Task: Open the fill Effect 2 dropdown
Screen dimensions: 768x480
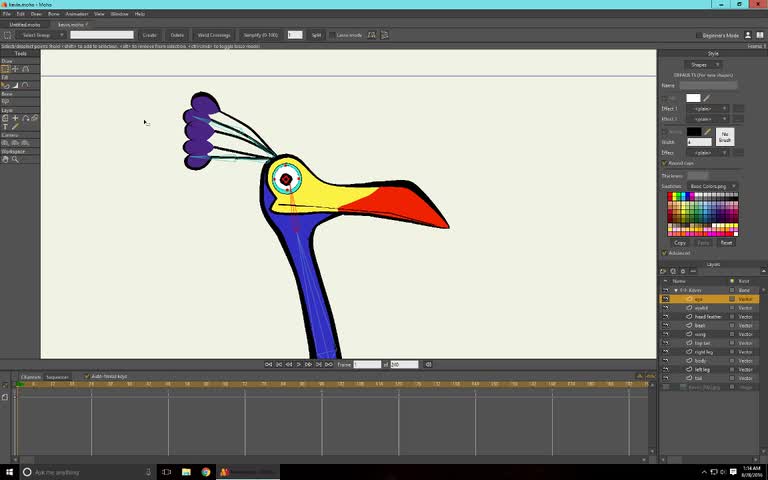Action: [x=707, y=119]
